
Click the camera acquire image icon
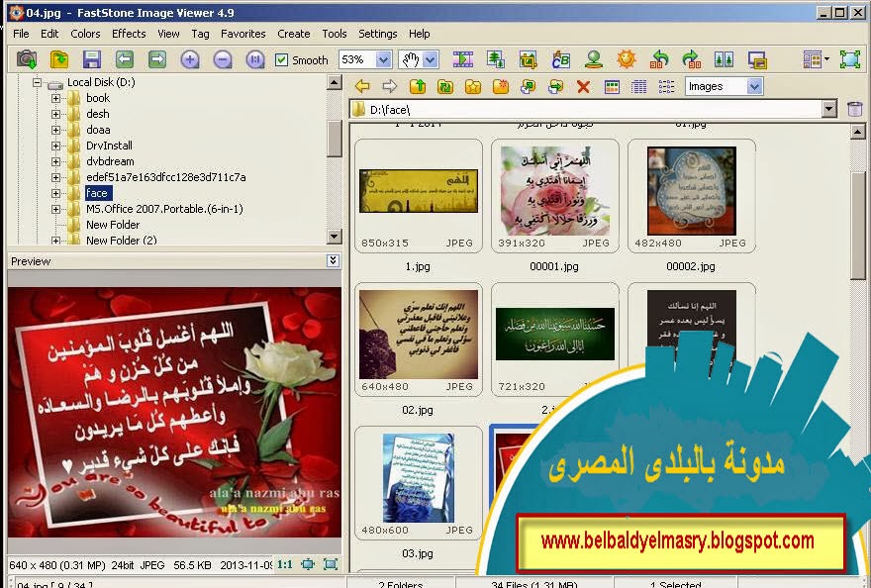click(26, 59)
